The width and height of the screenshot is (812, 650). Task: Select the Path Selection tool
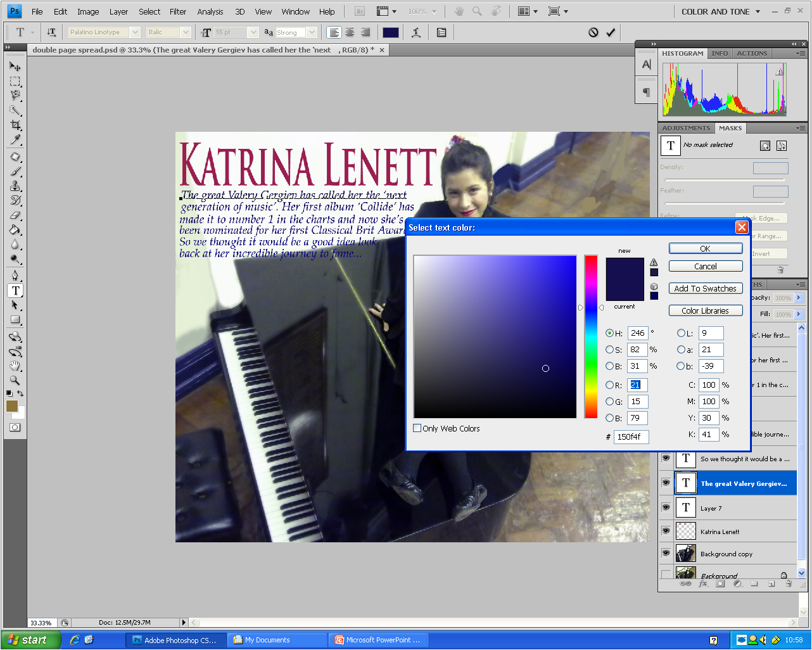click(x=15, y=305)
